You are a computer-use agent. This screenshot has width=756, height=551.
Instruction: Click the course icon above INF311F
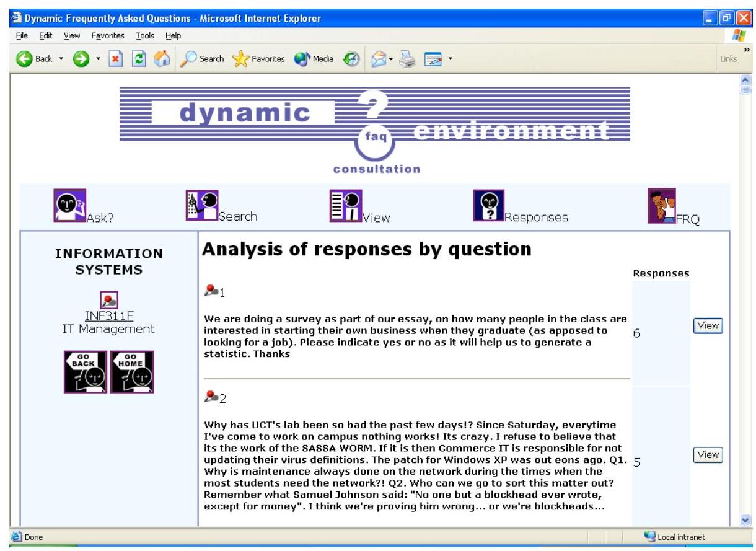tap(109, 300)
